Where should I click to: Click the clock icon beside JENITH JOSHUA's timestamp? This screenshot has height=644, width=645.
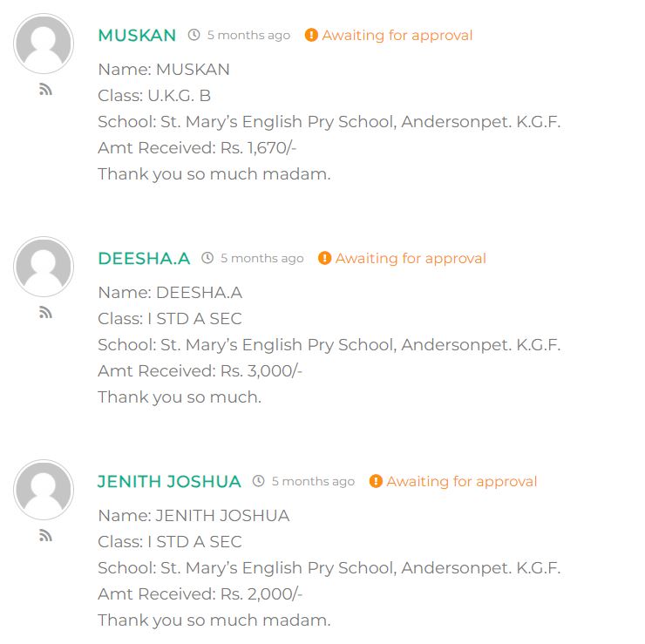coord(259,482)
